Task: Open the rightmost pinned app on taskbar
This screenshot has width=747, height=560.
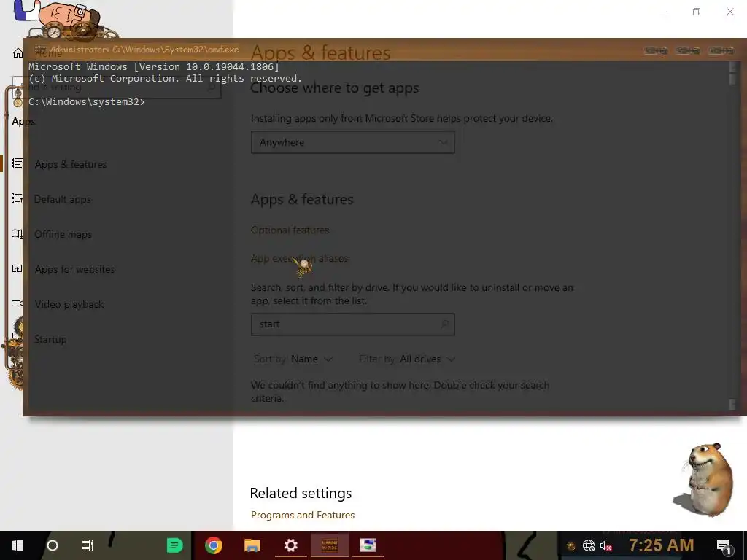Action: [368, 545]
